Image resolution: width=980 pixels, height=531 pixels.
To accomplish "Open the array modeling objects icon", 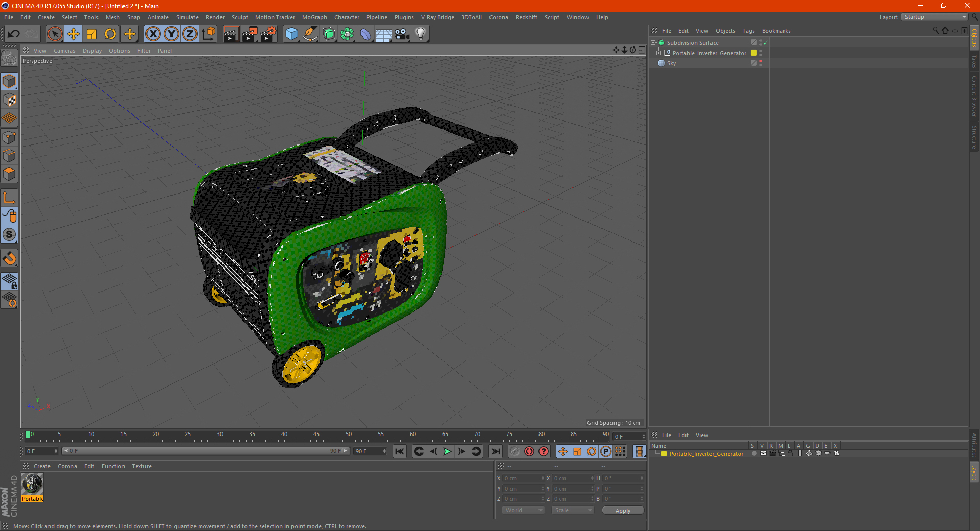I will click(347, 34).
